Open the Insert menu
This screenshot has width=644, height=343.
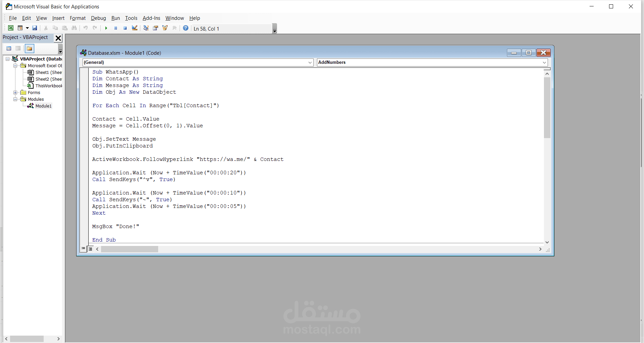coord(58,18)
